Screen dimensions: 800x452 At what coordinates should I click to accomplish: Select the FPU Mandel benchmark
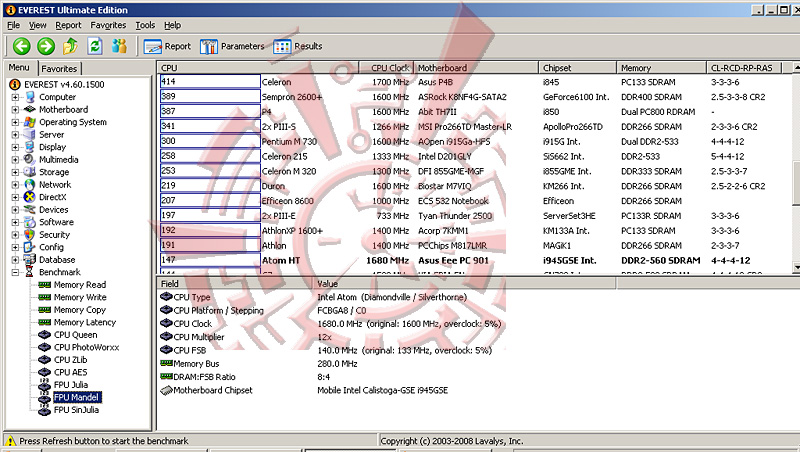coord(77,397)
